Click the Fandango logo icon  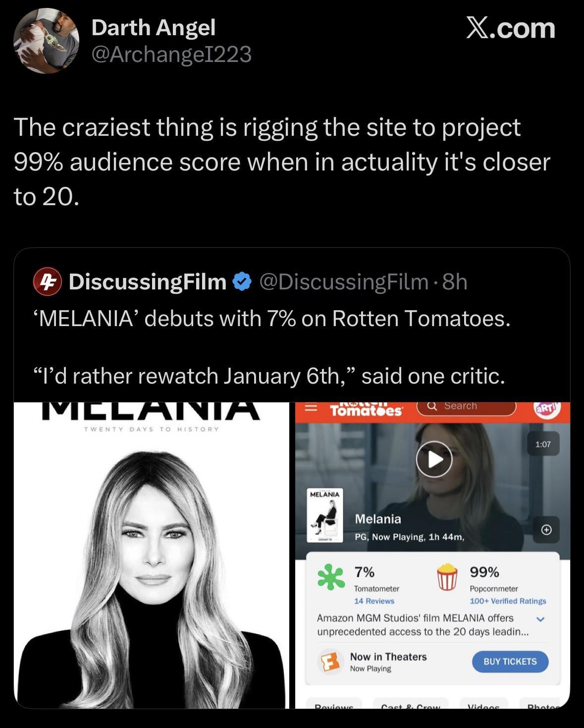[x=330, y=661]
